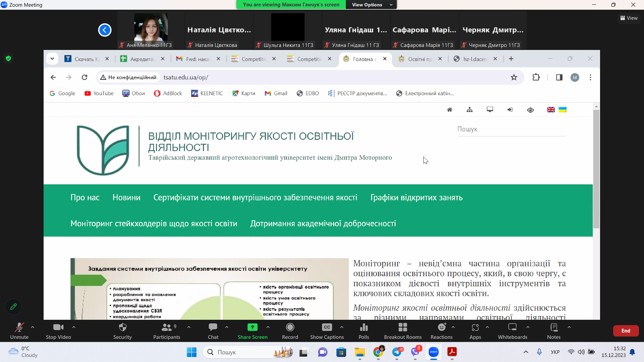This screenshot has width=644, height=362.
Task: Open the Notes tool
Action: pyautogui.click(x=553, y=330)
